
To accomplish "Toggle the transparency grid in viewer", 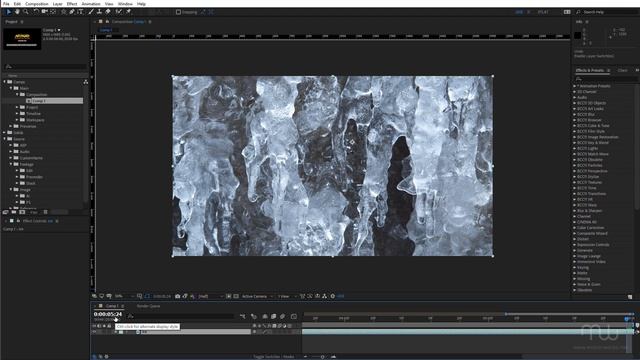I will click(x=236, y=296).
